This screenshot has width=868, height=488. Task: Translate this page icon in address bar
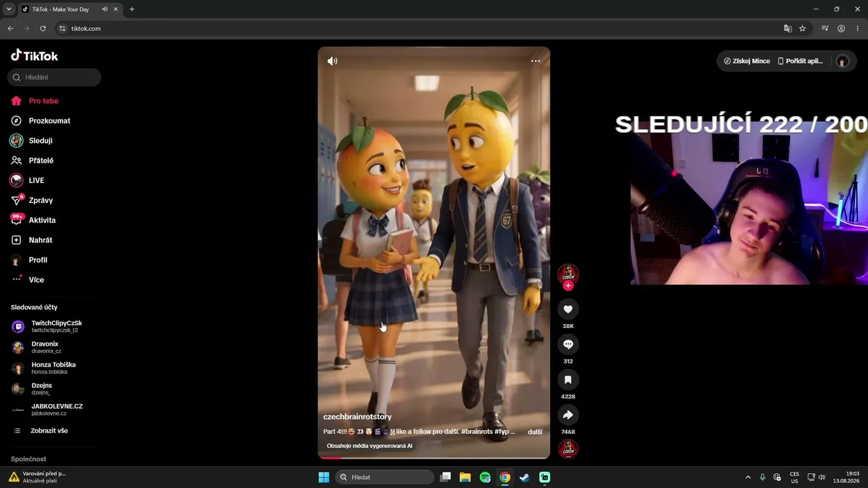pyautogui.click(x=788, y=28)
